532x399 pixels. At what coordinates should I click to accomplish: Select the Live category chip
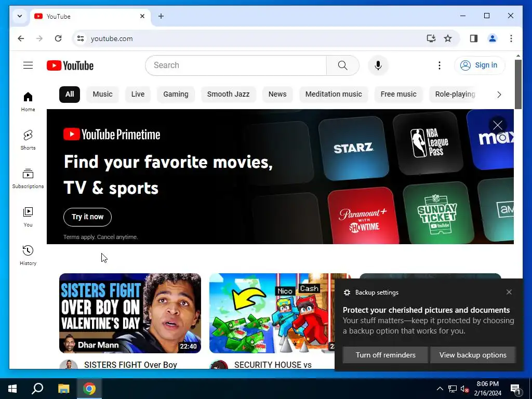pyautogui.click(x=138, y=95)
